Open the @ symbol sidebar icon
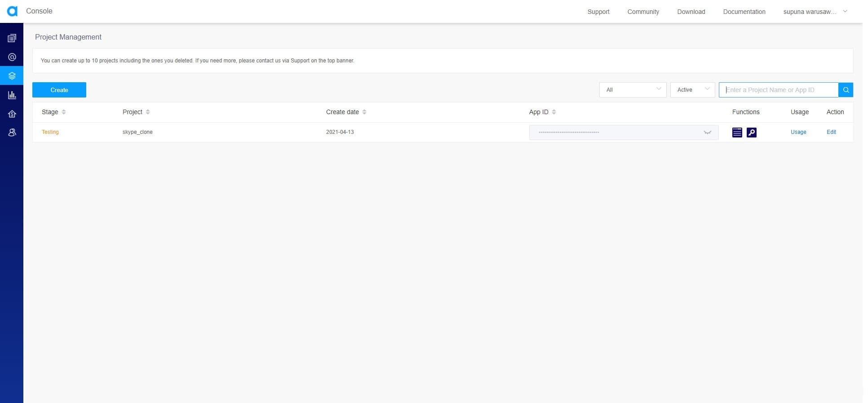Viewport: 868px width, 403px height. 12,57
